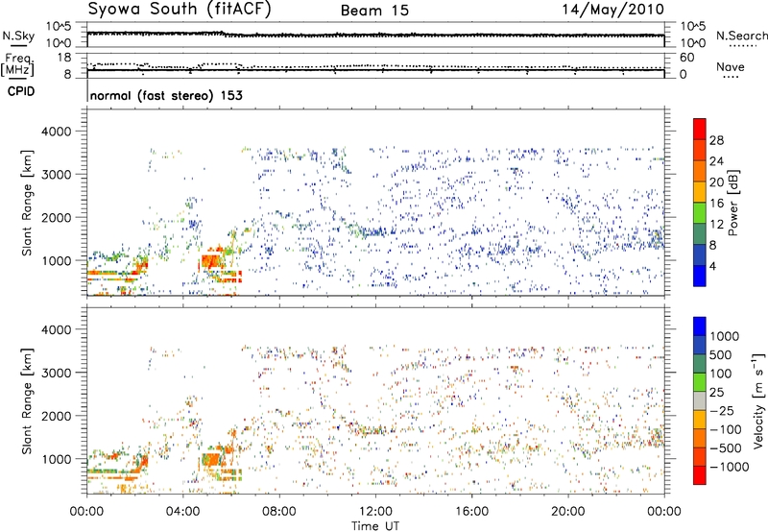Click the '60' tick on Nave axis
The height and width of the screenshot is (532, 768).
coord(686,58)
